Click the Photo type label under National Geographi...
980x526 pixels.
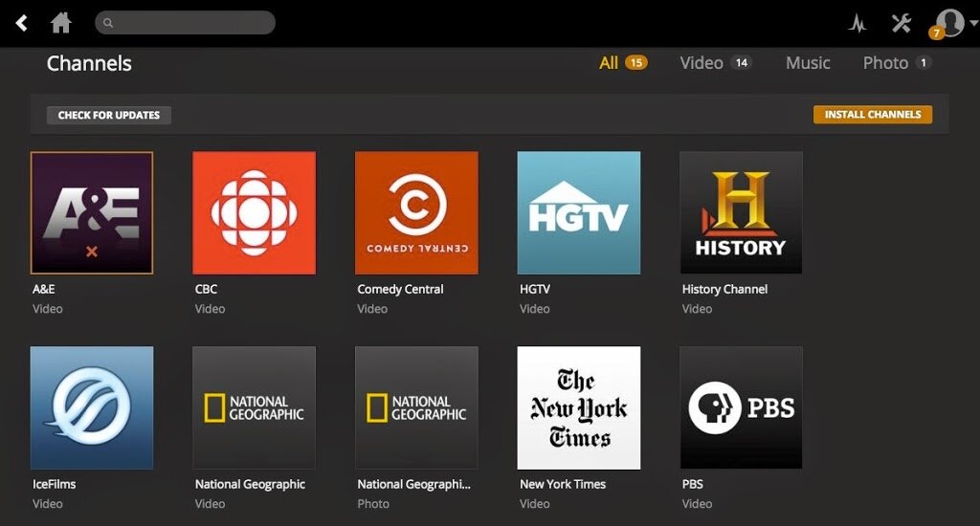373,503
